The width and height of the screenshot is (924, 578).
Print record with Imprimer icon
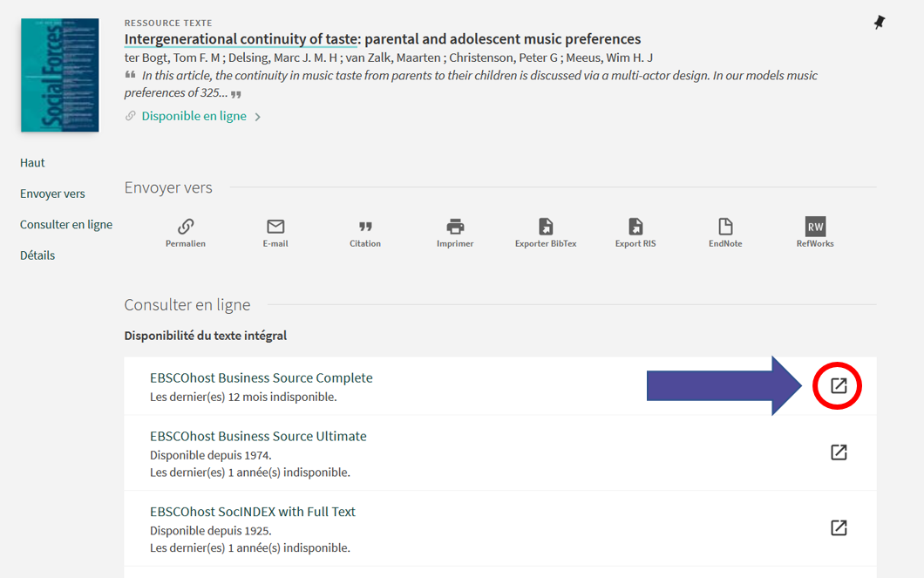[x=455, y=227]
